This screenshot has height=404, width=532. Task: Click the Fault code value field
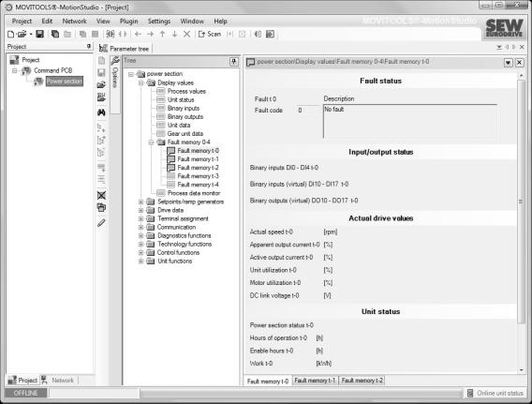308,110
